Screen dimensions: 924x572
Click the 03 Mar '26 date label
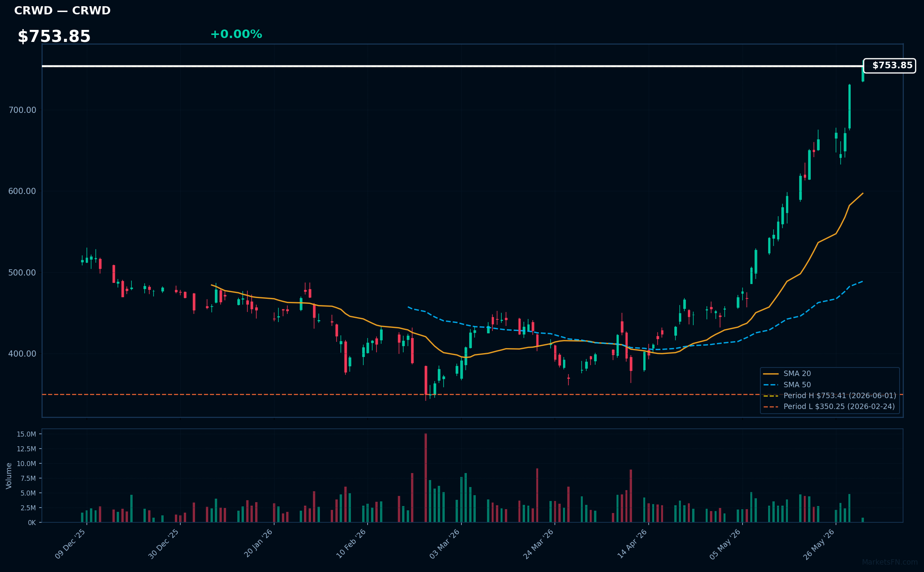click(444, 544)
